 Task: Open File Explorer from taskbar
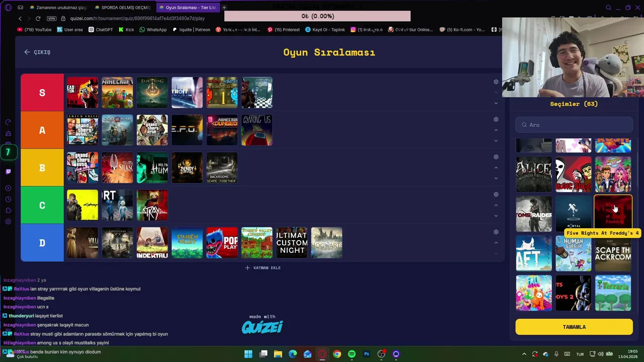pyautogui.click(x=278, y=354)
